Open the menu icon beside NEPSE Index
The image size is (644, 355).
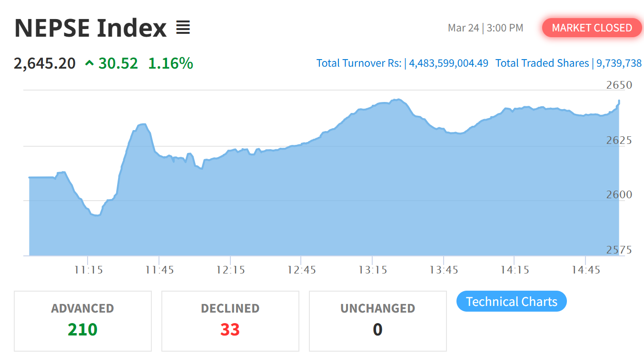pyautogui.click(x=183, y=28)
